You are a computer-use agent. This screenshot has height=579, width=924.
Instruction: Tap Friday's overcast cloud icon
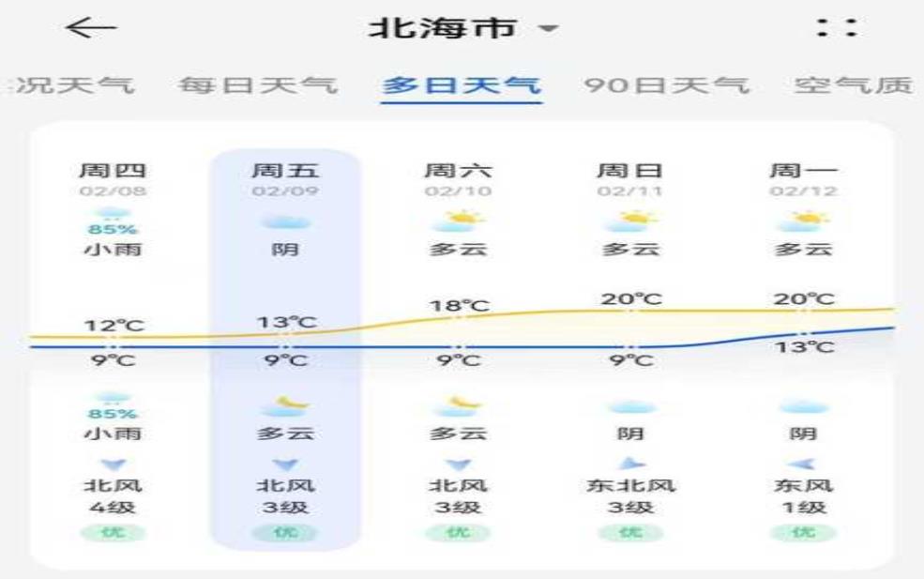pos(285,221)
